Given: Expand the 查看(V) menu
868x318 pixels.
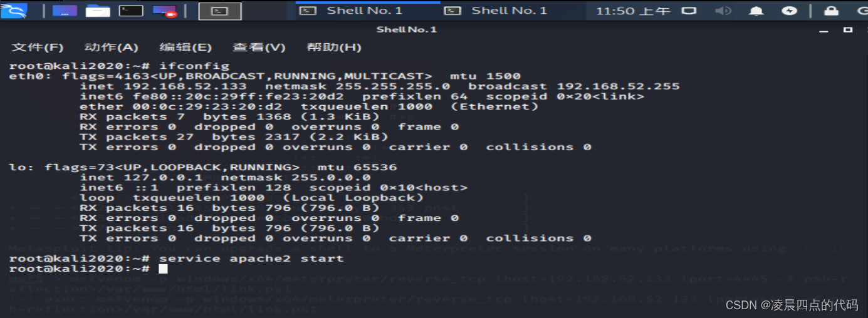Looking at the screenshot, I should (x=259, y=48).
